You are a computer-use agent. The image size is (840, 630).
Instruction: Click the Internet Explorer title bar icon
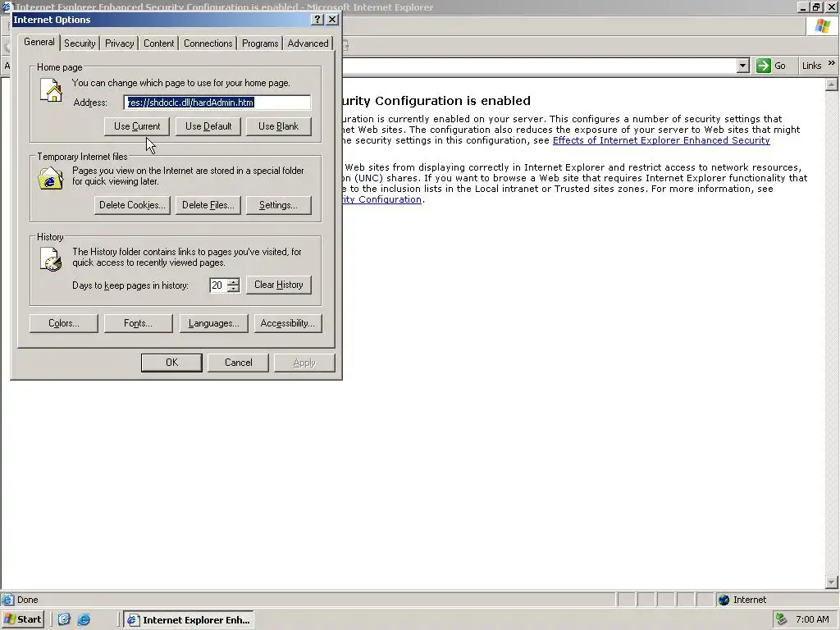7,7
